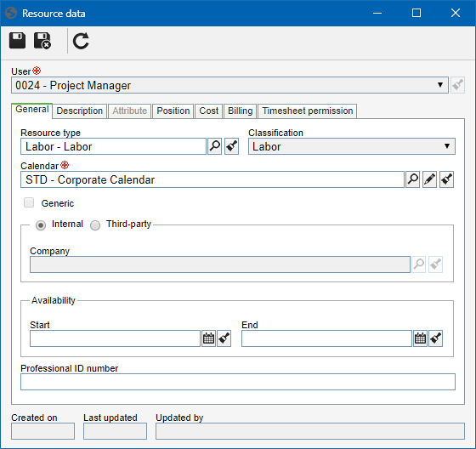This screenshot has height=449, width=476.
Task: Open the Description tab
Action: pyautogui.click(x=80, y=111)
